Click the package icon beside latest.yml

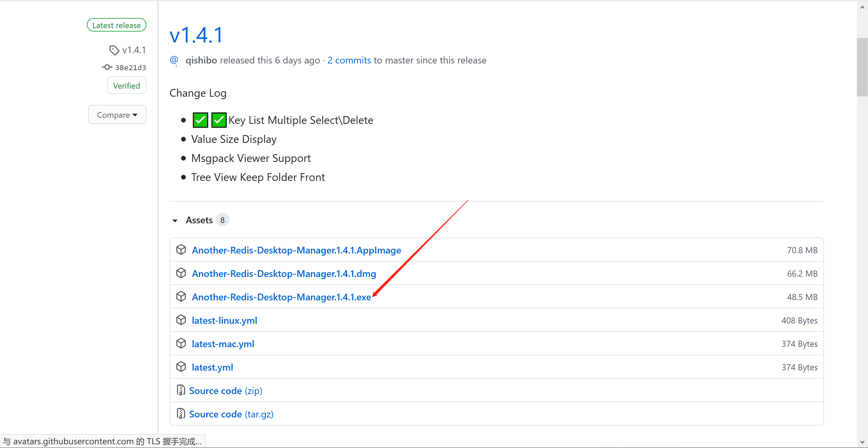181,367
